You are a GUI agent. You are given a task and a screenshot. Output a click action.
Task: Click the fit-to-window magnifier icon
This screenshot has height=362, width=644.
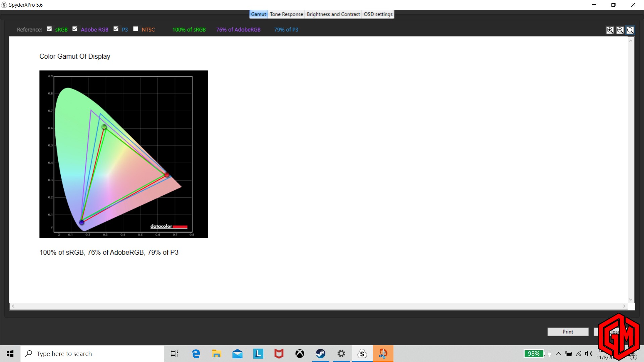pos(630,30)
